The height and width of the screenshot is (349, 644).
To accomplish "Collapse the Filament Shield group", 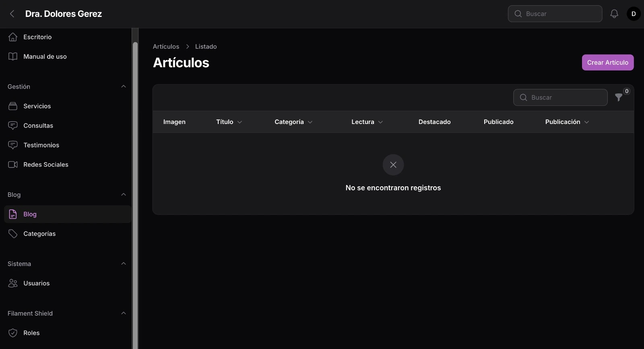I will coord(124,313).
